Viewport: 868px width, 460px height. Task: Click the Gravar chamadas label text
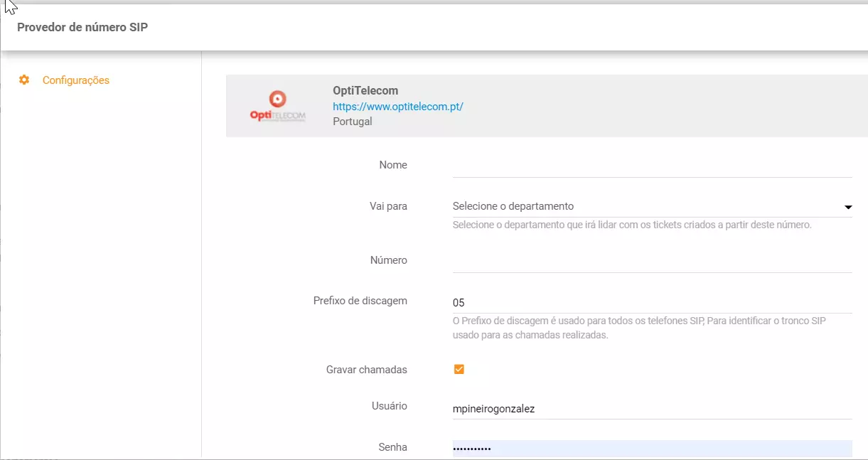click(x=366, y=369)
